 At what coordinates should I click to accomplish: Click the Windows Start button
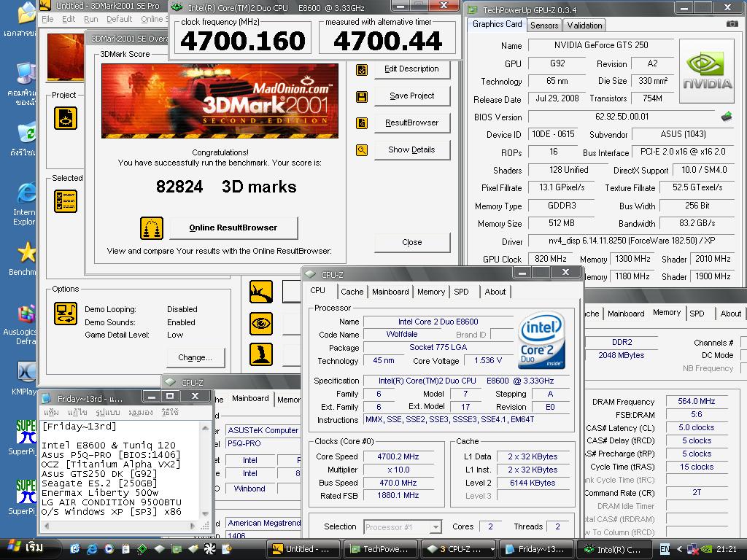pyautogui.click(x=28, y=548)
